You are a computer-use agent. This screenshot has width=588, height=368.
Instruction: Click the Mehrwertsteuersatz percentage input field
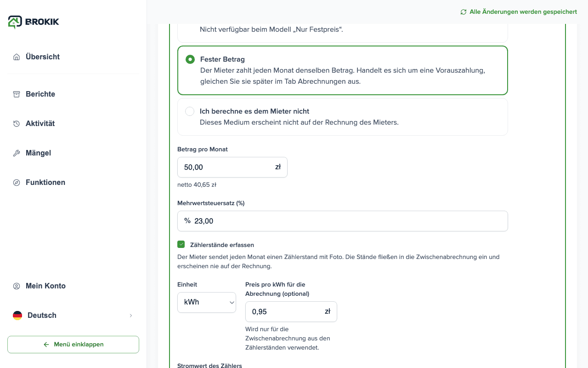click(x=343, y=221)
